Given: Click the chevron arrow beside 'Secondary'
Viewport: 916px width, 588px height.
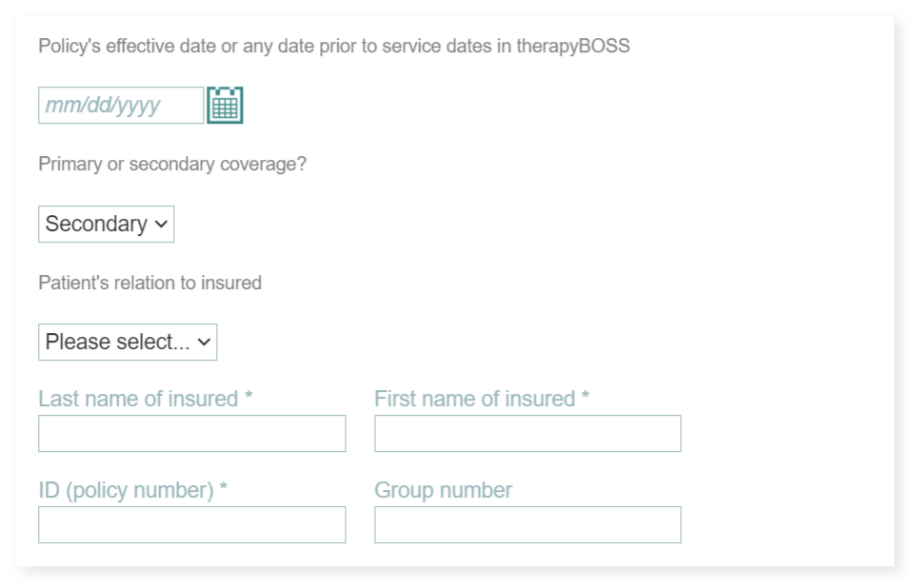Looking at the screenshot, I should pyautogui.click(x=161, y=225).
